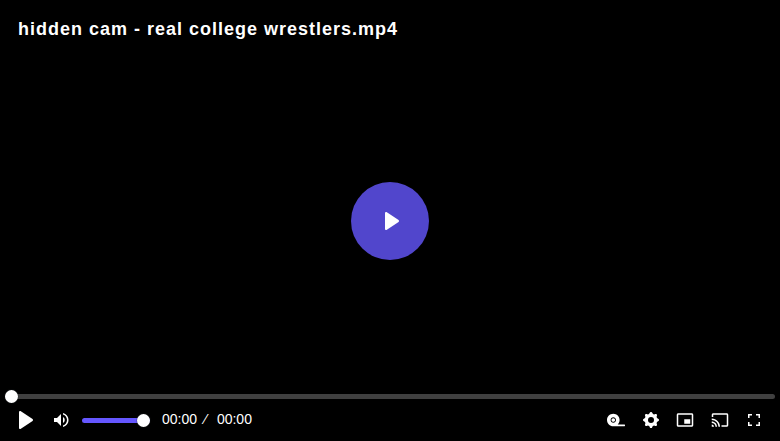Mute audio using the speaker icon

61,420
